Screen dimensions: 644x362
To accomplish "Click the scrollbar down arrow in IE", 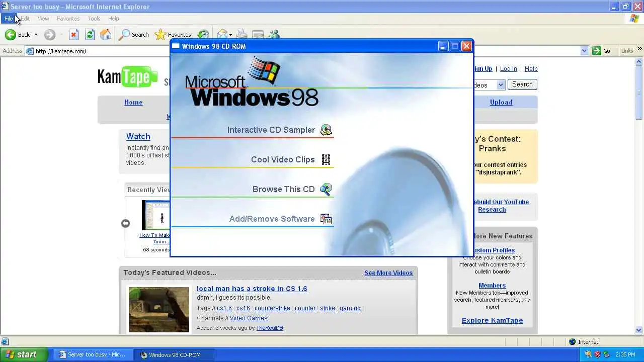I will click(x=639, y=330).
